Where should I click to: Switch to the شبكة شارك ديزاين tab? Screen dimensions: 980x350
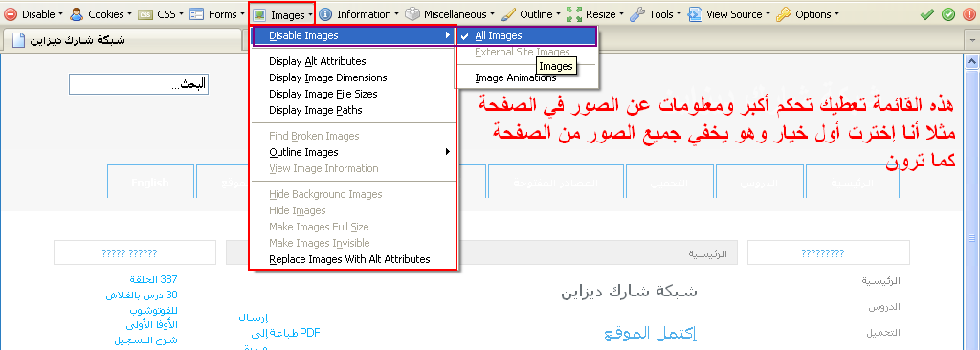pyautogui.click(x=122, y=40)
